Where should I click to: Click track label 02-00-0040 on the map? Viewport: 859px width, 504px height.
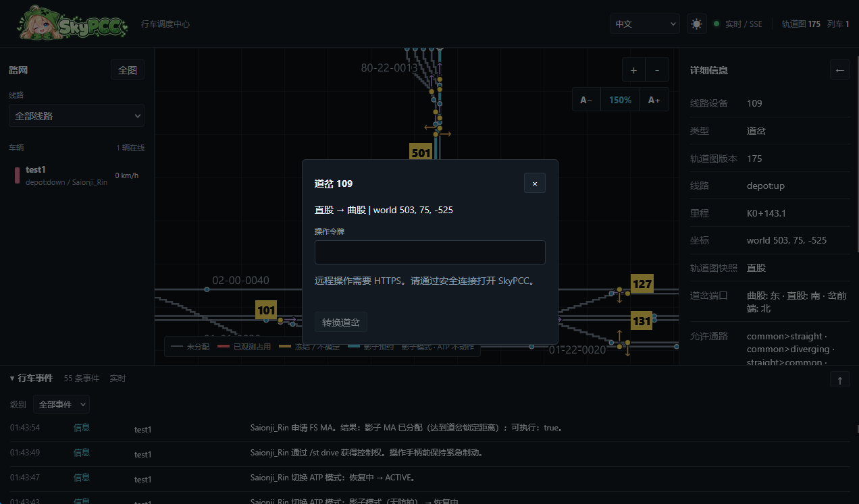[240, 280]
